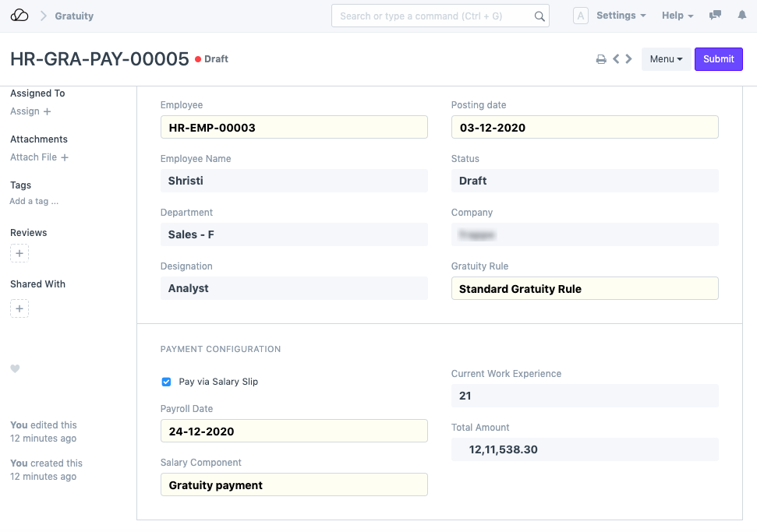Click the Gratuity Rule field
This screenshot has height=532, width=757.
pyautogui.click(x=584, y=289)
